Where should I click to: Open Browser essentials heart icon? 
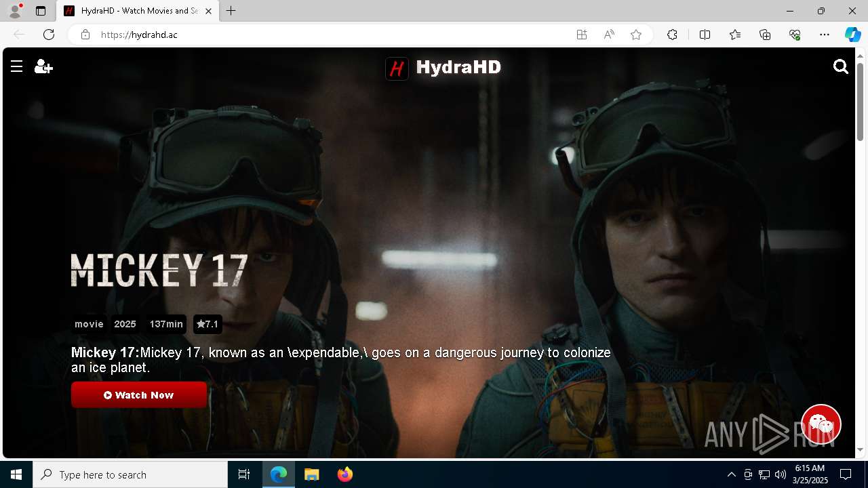pyautogui.click(x=795, y=35)
